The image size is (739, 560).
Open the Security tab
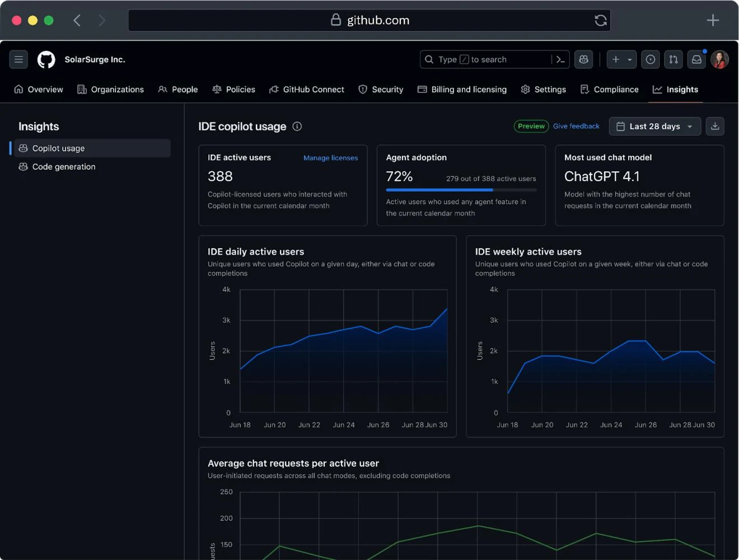(x=381, y=90)
